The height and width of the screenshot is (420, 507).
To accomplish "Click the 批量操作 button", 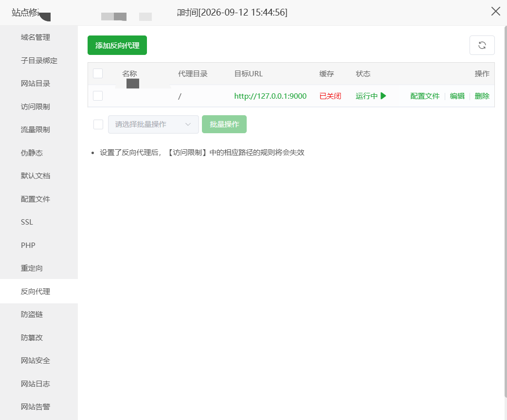I will pos(224,124).
